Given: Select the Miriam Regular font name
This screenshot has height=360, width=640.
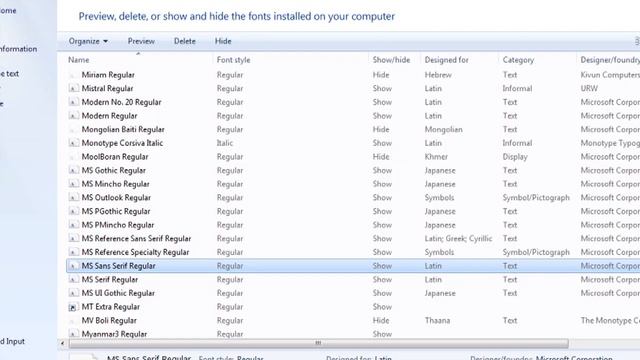Looking at the screenshot, I should tap(108, 75).
